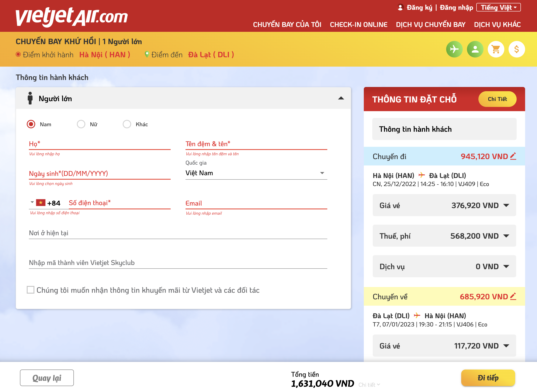Click edit pencil beside Chuyến về price
Viewport: 537px width, 392px height.
[x=513, y=296]
